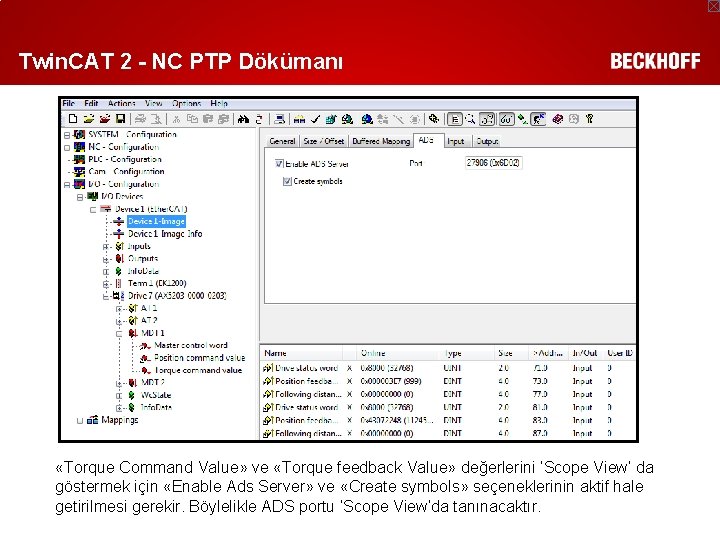
Task: Click the ADS Port value field
Action: click(x=493, y=163)
